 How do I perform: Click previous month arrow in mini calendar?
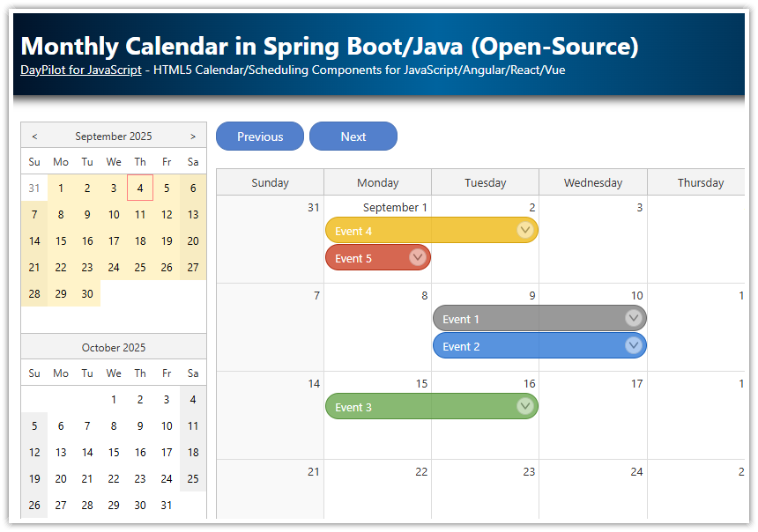tap(33, 136)
